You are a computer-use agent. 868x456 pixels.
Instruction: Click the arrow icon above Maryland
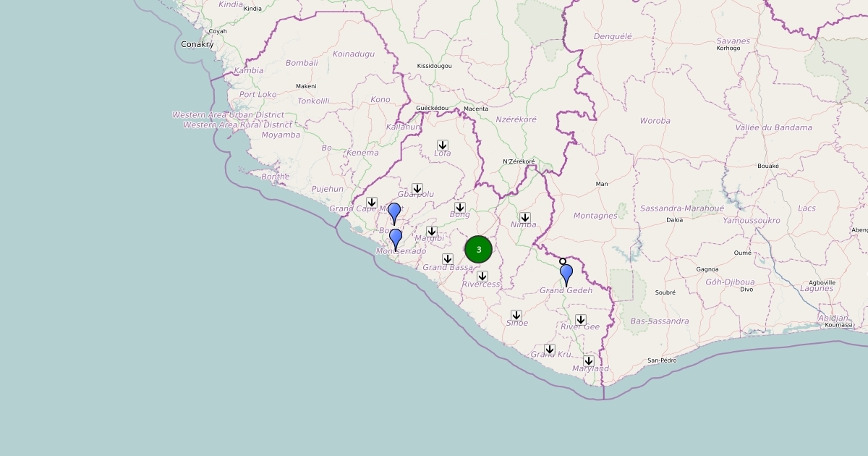click(x=589, y=361)
